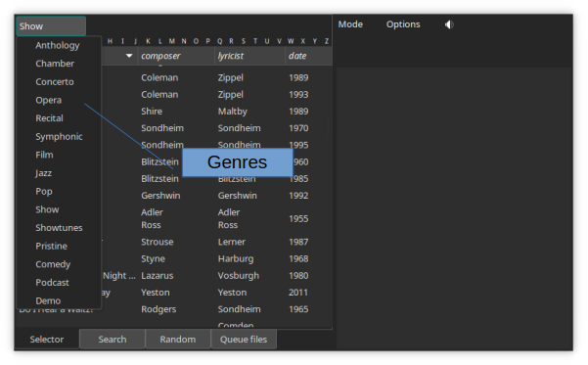Viewport: 588px width, 365px height.
Task: Jump to letter W in alphabet bar
Action: [x=291, y=41]
